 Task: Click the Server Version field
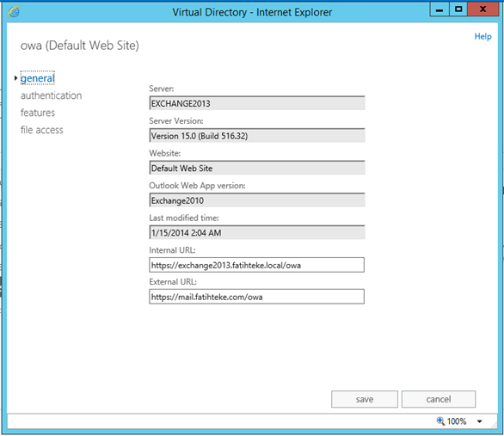(x=257, y=136)
